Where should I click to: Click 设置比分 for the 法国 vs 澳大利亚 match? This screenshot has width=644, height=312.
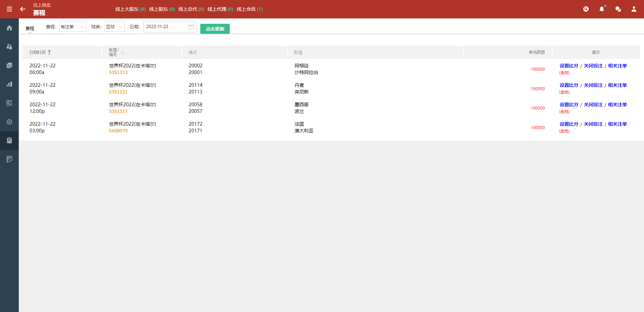pos(568,124)
